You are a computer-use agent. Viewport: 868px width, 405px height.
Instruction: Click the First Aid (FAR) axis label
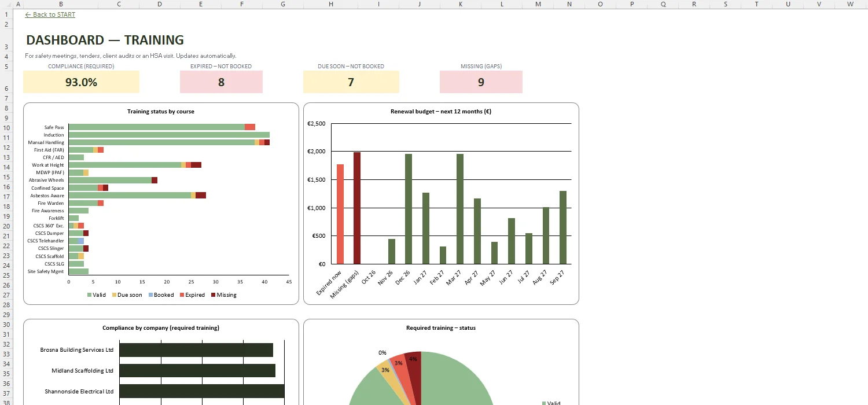[49, 150]
